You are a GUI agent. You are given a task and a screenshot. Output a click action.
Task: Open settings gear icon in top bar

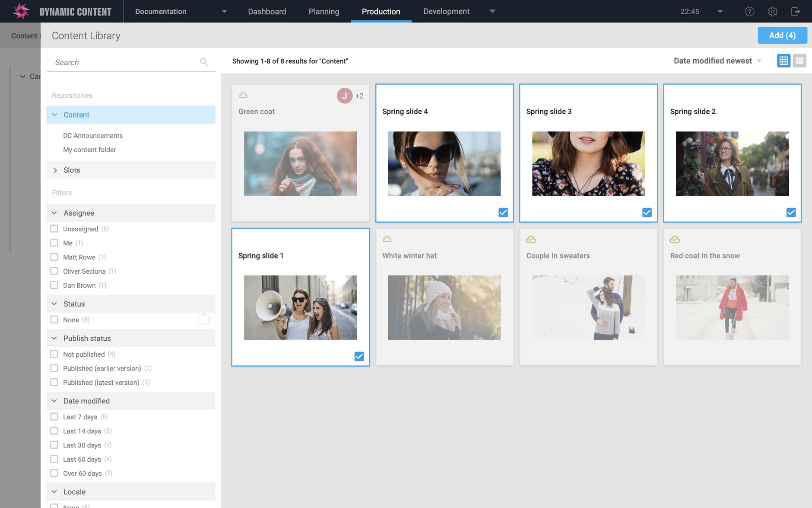773,12
